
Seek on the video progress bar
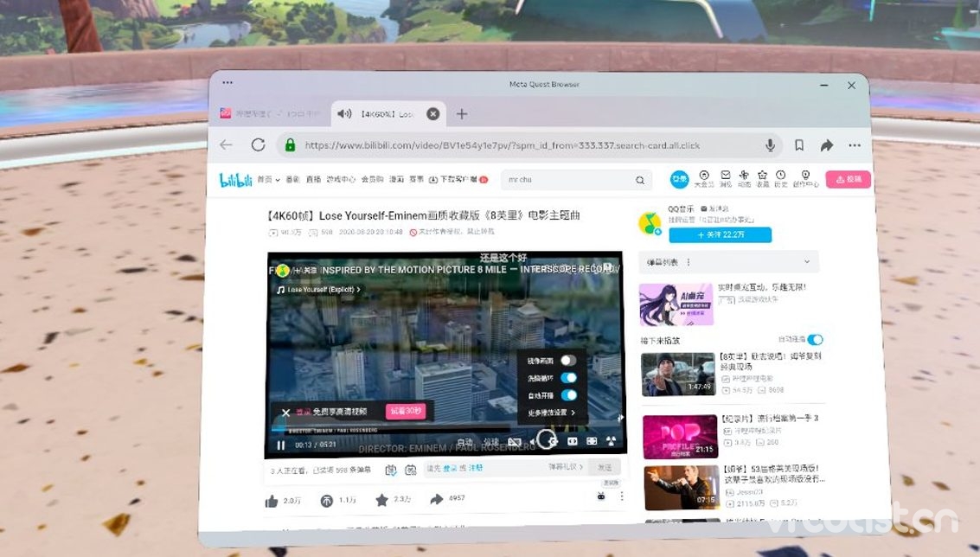click(x=444, y=430)
